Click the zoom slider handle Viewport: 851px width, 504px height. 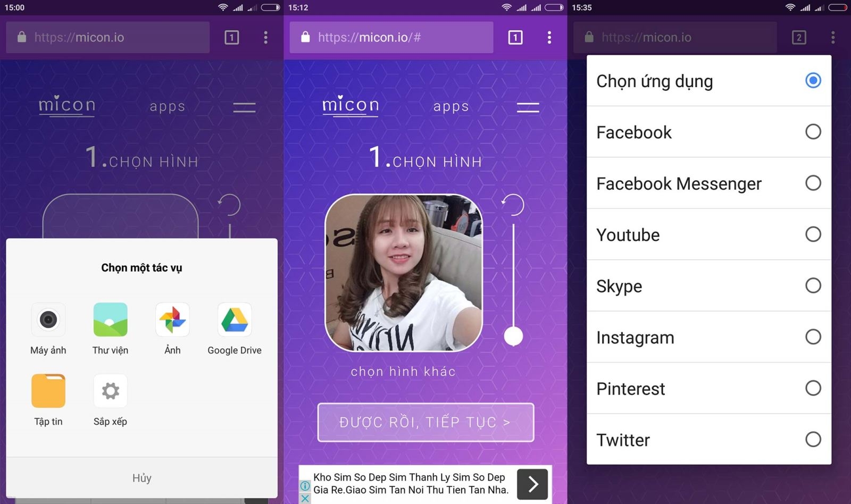(513, 336)
